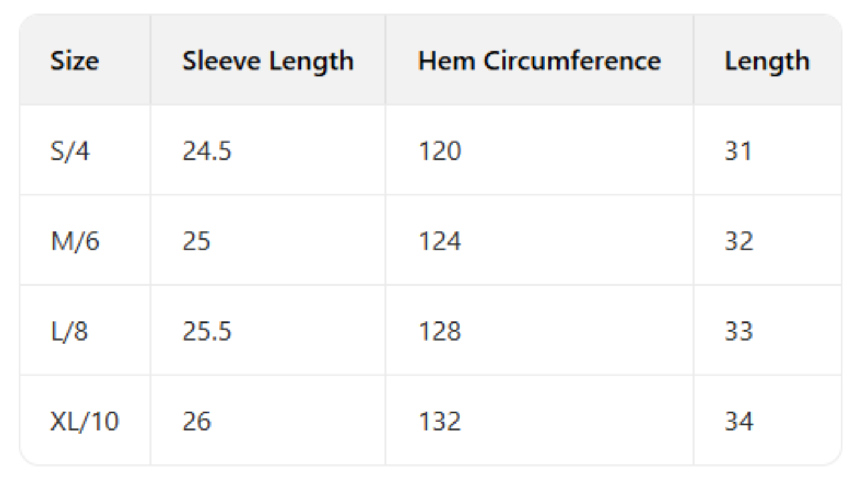Select the length value 34

coord(738,422)
